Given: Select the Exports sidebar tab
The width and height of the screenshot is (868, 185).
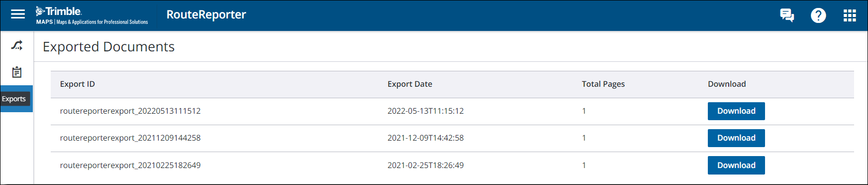Looking at the screenshot, I should tap(16, 99).
